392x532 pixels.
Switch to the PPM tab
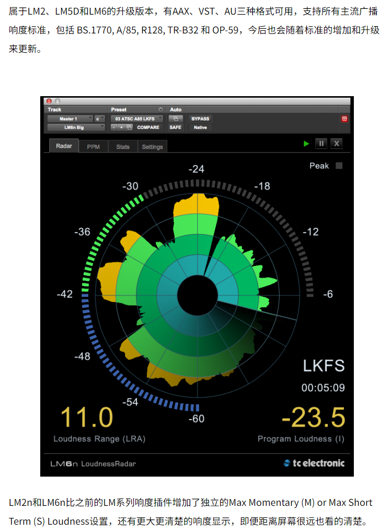coord(94,147)
